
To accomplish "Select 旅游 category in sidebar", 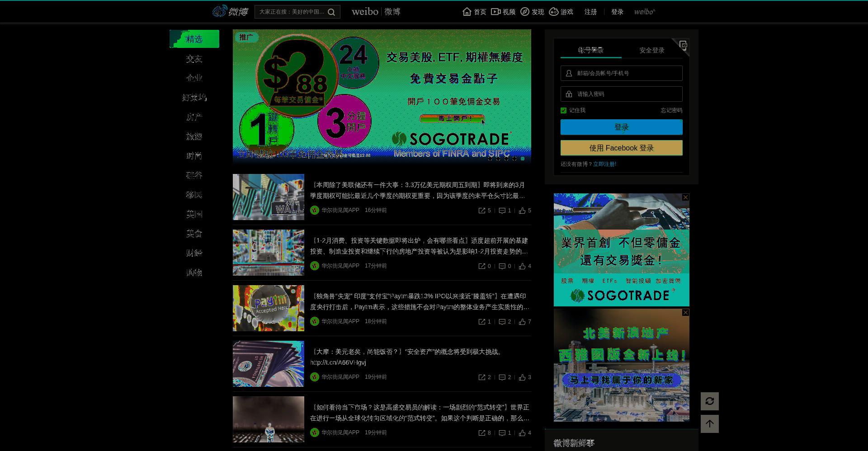I will (194, 136).
